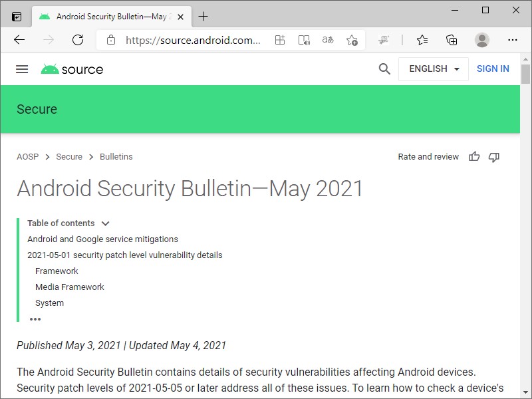
Task: Open the ENGLISH language dropdown
Action: pyautogui.click(x=434, y=69)
